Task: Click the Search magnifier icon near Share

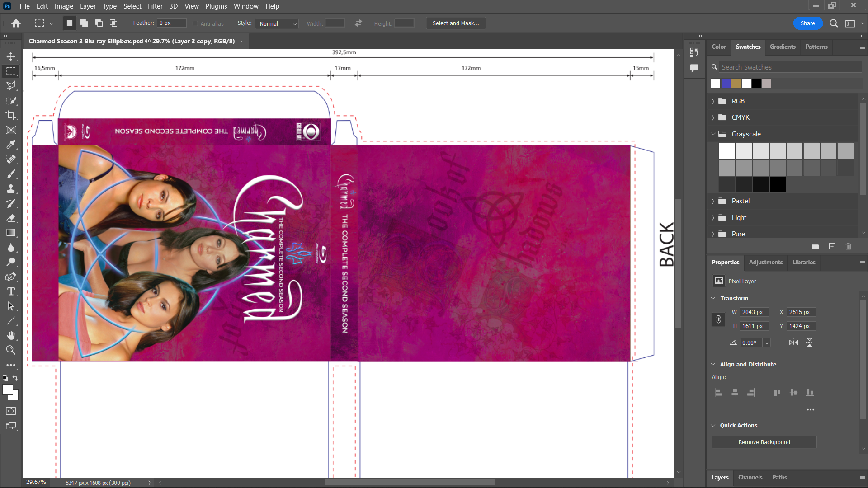Action: pyautogui.click(x=834, y=23)
